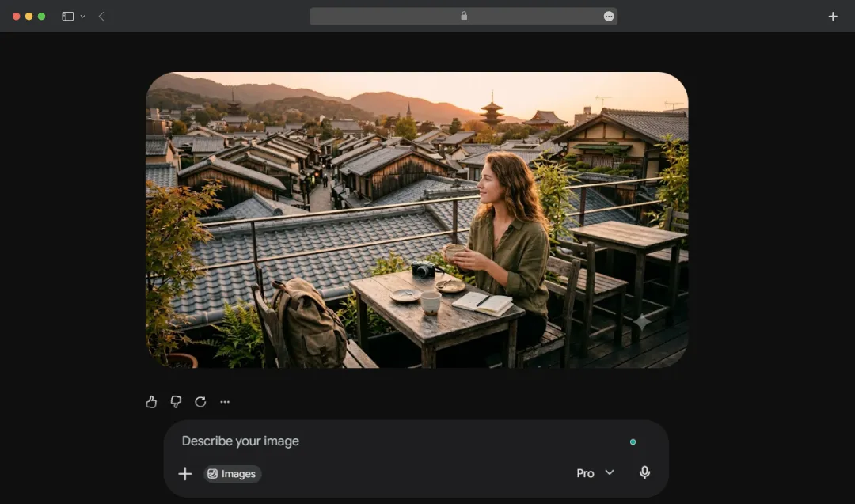Click the plus attachment icon in prompt box
The height and width of the screenshot is (504, 855).
[x=184, y=473]
